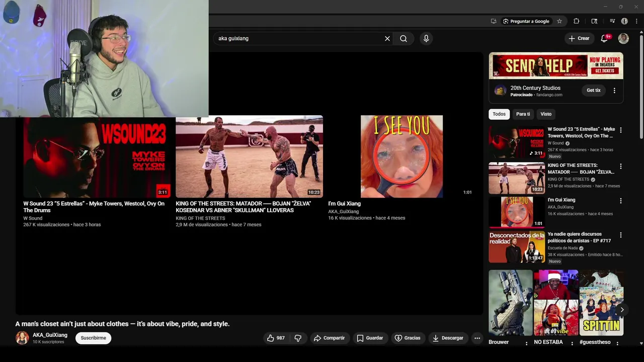
Task: Click the Gracias thanks button
Action: [408, 338]
